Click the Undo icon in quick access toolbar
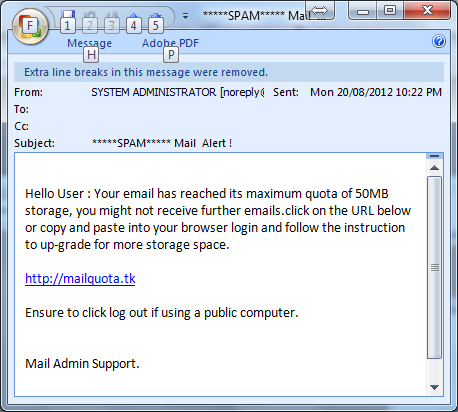458x412 pixels. [x=90, y=15]
